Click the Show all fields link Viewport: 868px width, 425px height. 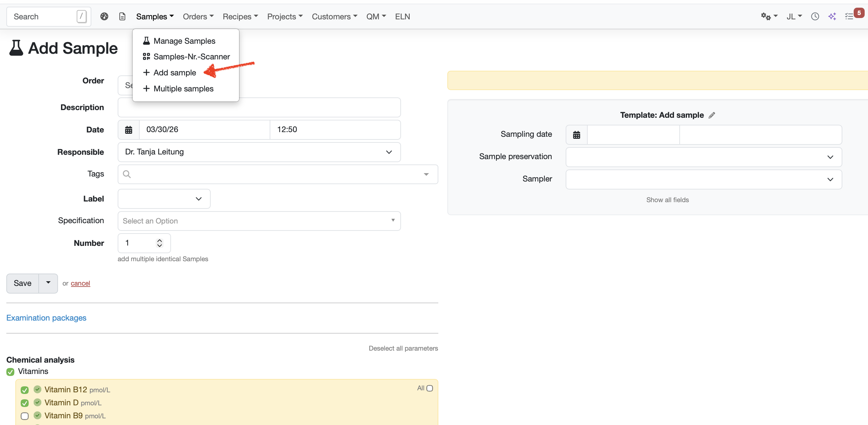point(667,200)
